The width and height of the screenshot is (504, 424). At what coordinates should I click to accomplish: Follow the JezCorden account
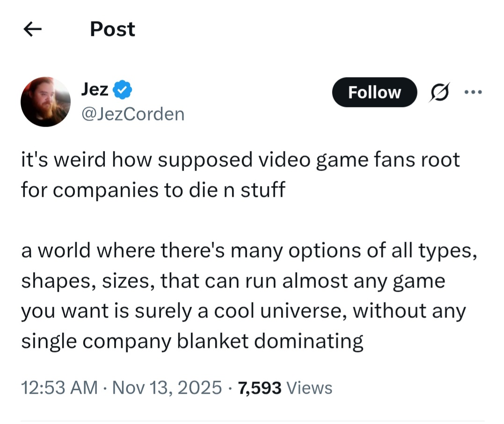(374, 93)
